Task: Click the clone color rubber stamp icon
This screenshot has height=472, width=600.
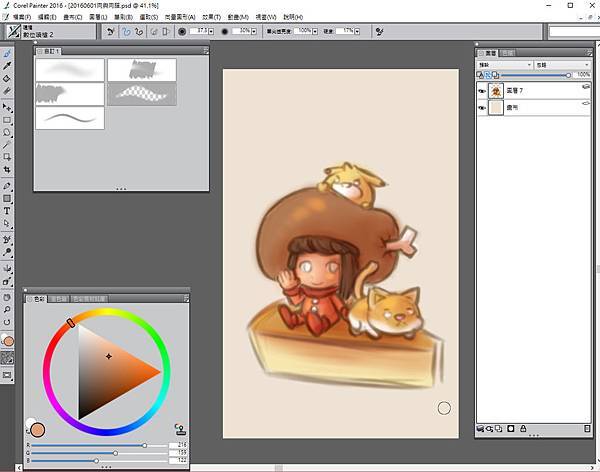Action: [180, 429]
